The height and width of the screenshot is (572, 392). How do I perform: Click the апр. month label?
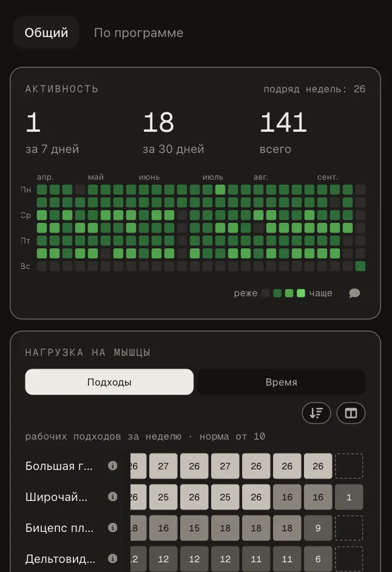click(46, 177)
